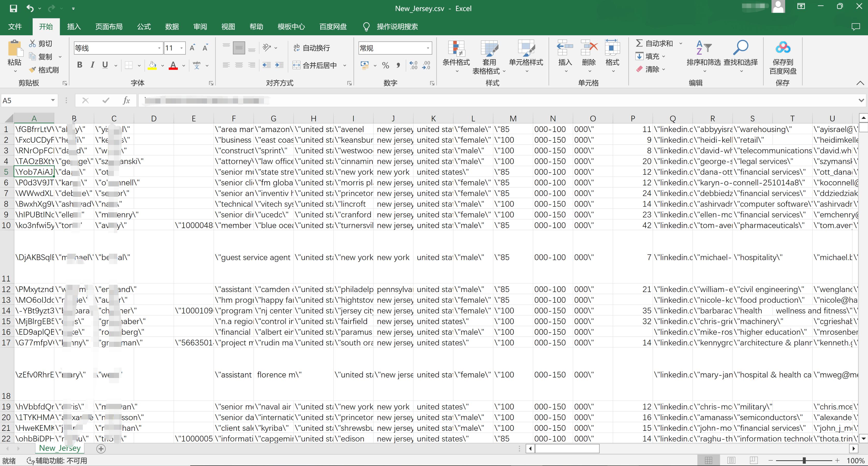868x466 pixels.
Task: Decrease indent of cell content
Action: point(267,65)
